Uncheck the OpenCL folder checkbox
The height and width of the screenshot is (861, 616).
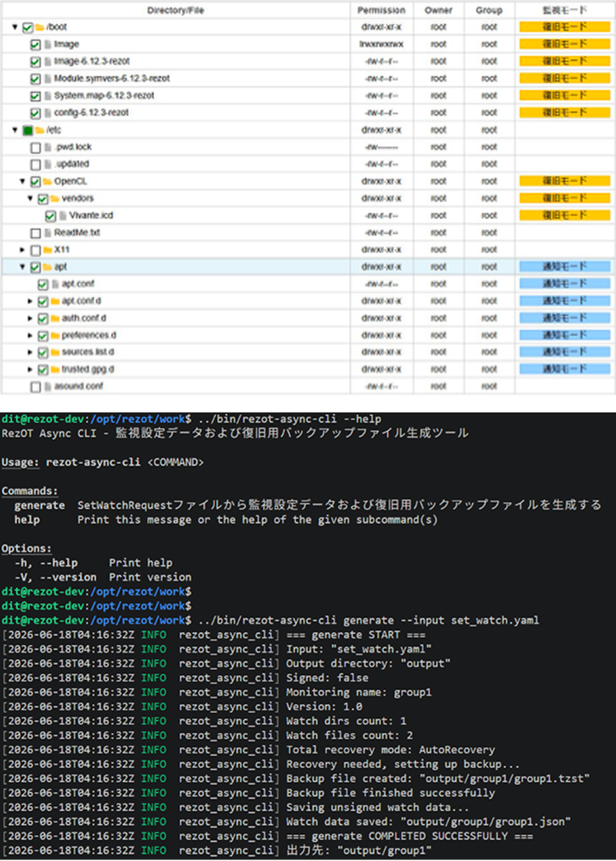coord(35,181)
